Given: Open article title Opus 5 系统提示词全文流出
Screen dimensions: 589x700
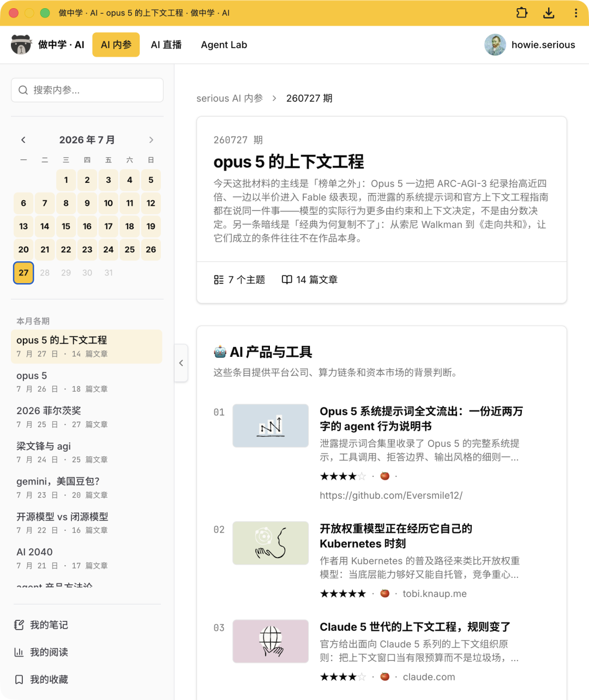Looking at the screenshot, I should click(x=422, y=418).
